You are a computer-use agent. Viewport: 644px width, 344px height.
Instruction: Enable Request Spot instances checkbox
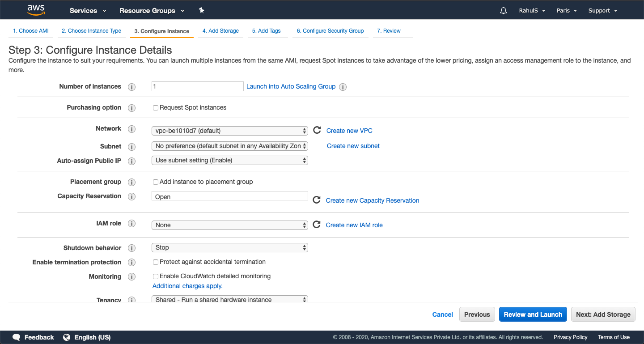click(156, 108)
